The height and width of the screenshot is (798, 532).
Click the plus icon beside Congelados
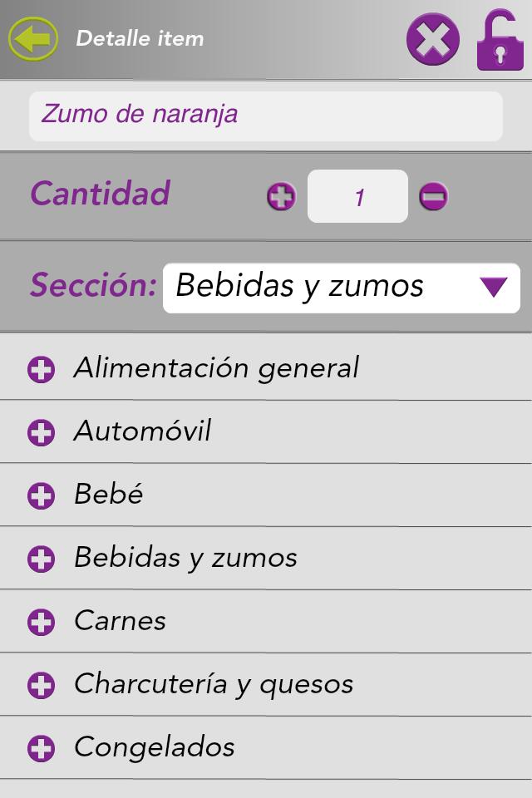click(x=41, y=748)
